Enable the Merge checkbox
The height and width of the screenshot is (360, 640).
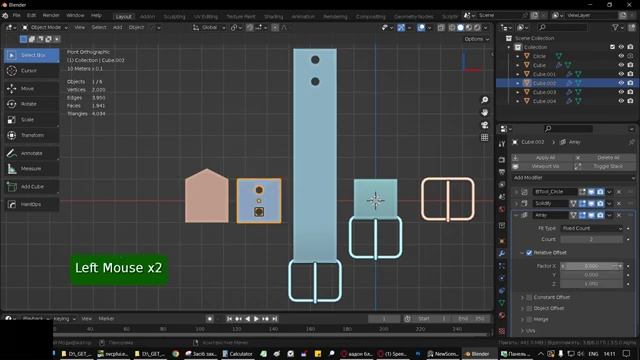coord(529,319)
